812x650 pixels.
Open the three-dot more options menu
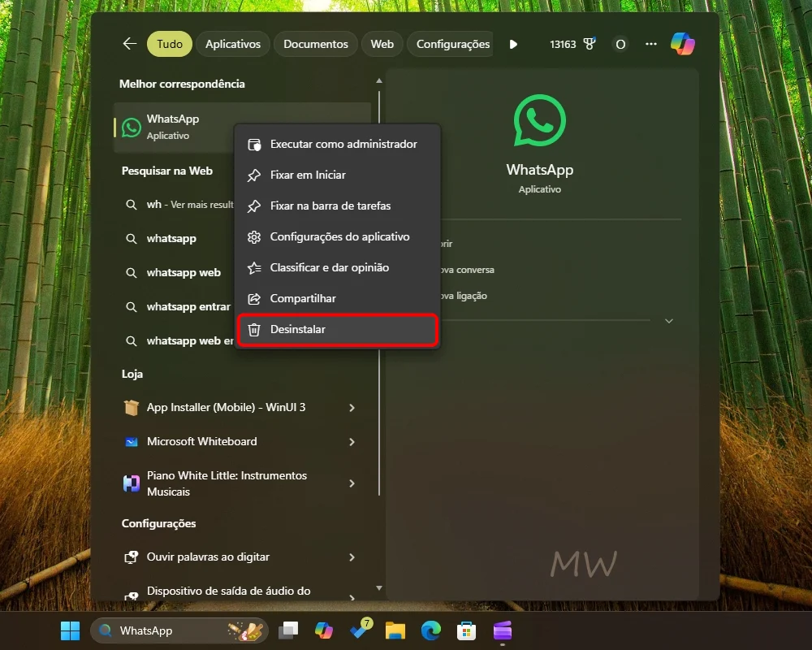point(651,44)
